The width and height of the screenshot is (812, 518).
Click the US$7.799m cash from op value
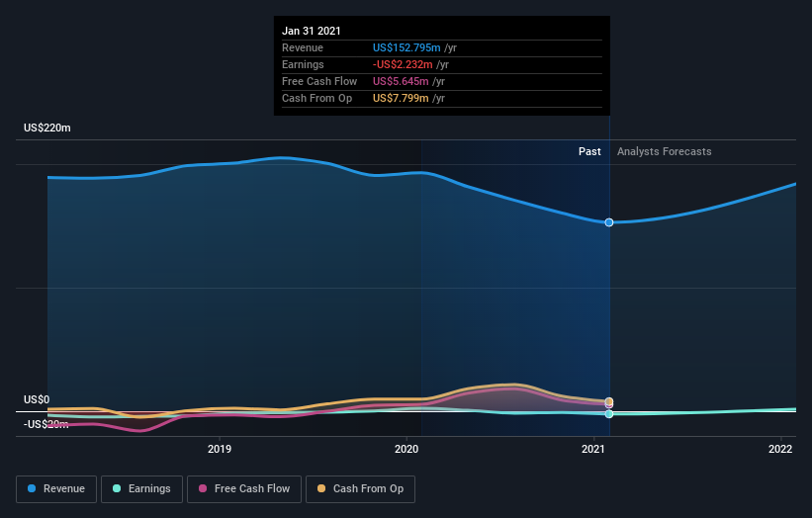pyautogui.click(x=401, y=98)
